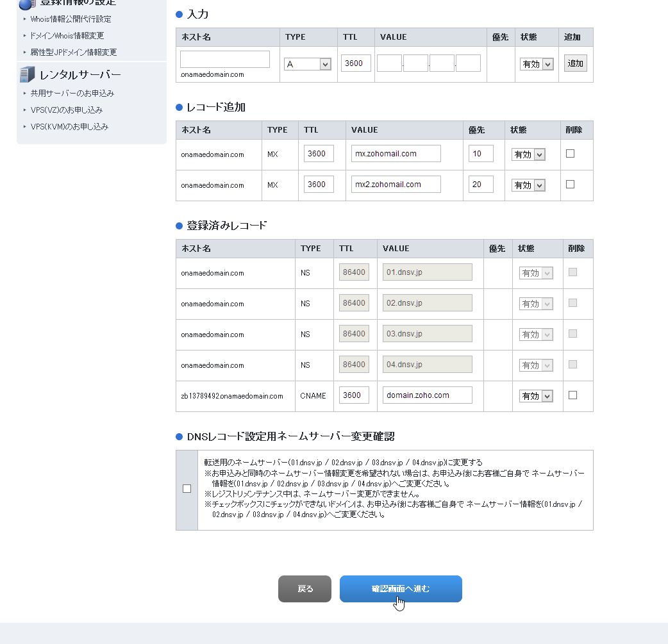Image resolution: width=668 pixels, height=644 pixels.
Task: Click priority field showing 20
Action: pos(481,185)
